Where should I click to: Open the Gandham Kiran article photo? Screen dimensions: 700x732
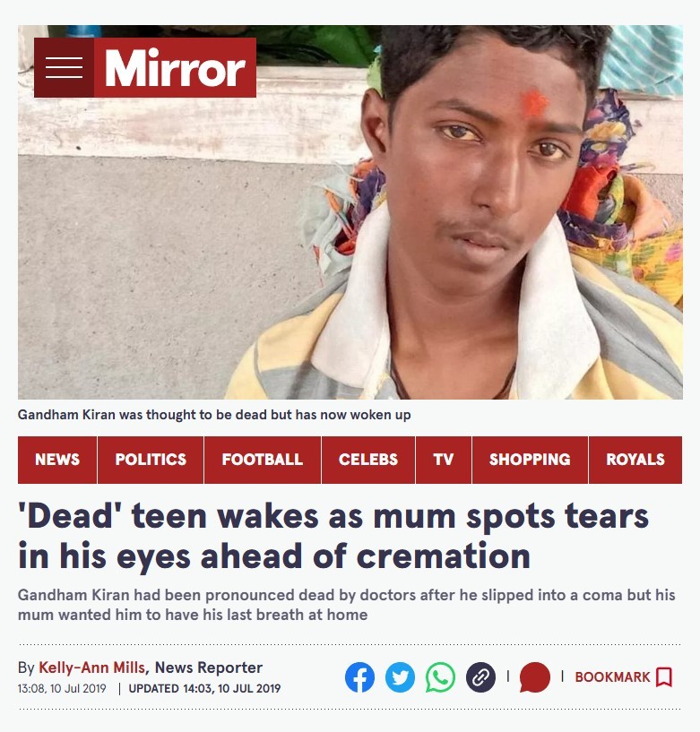350,212
